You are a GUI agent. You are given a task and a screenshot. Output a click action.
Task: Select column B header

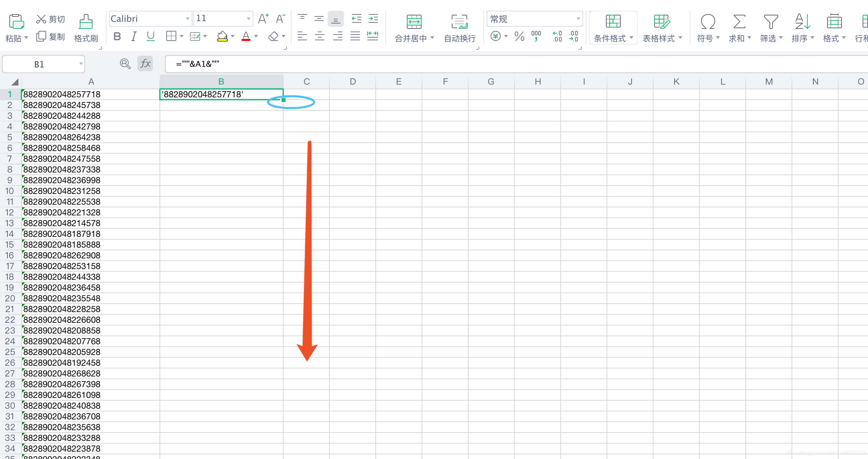(221, 82)
